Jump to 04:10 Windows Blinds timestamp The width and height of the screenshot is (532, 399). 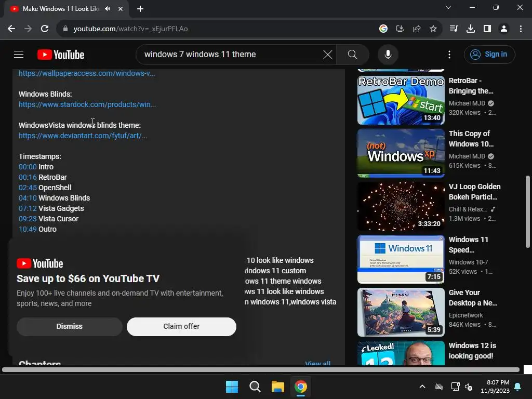tap(28, 198)
